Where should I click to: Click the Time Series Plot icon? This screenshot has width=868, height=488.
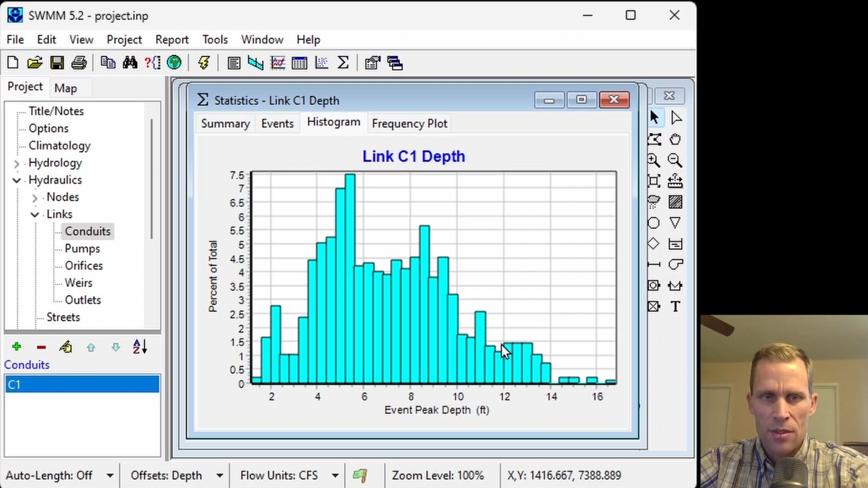277,63
